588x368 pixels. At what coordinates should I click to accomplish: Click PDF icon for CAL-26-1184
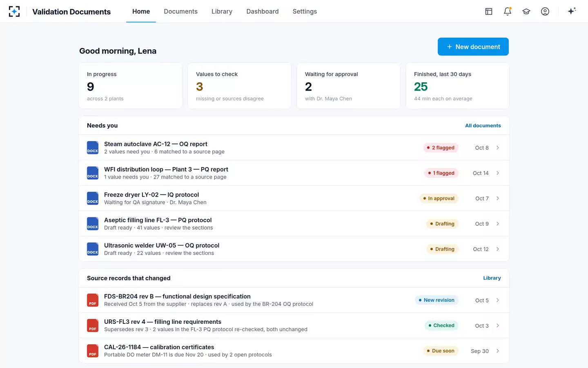pos(93,351)
